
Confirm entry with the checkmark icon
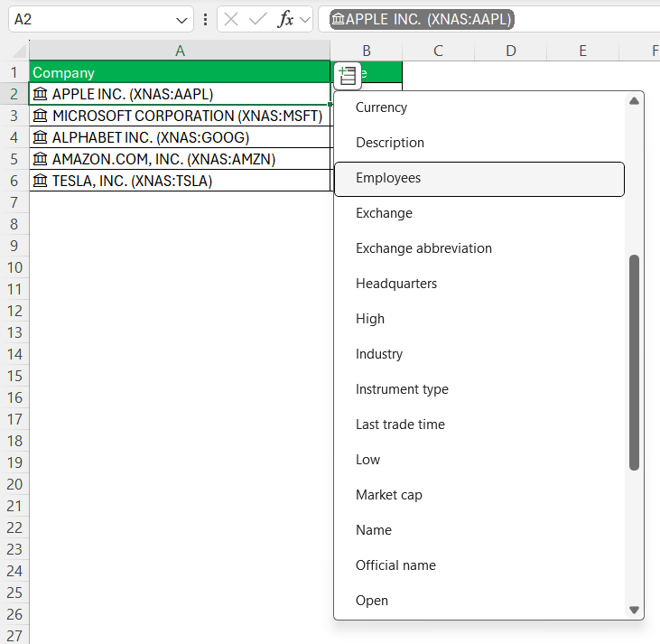pos(258,19)
